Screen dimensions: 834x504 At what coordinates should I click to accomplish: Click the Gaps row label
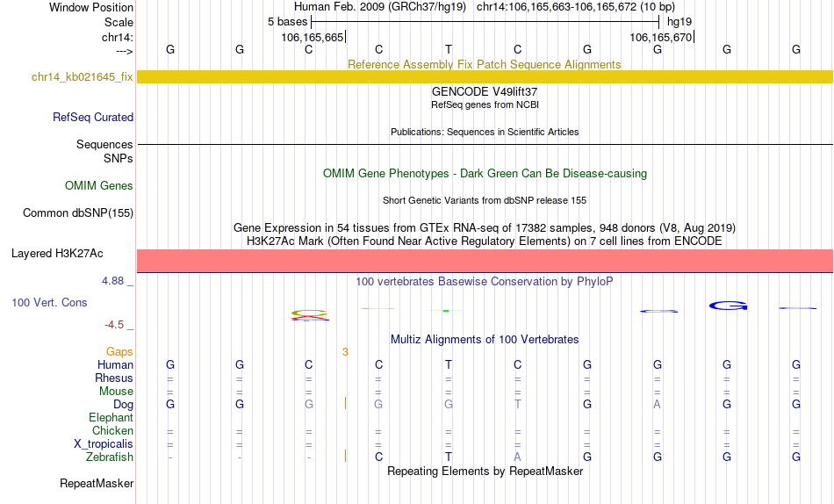click(119, 352)
